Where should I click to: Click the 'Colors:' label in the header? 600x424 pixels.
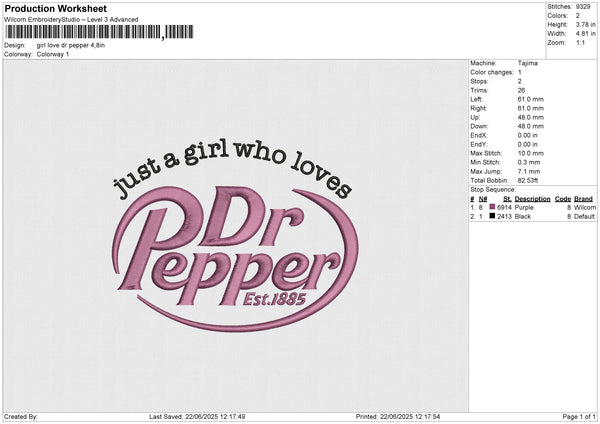(557, 16)
